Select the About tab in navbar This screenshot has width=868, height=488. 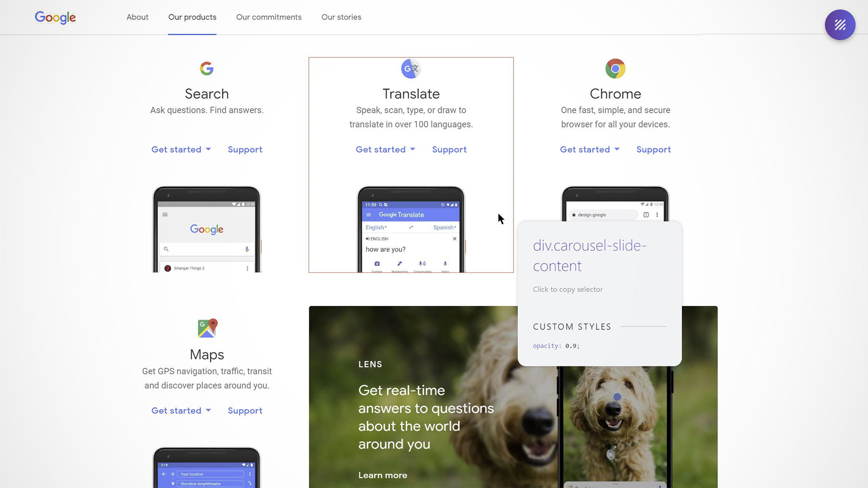pyautogui.click(x=137, y=17)
